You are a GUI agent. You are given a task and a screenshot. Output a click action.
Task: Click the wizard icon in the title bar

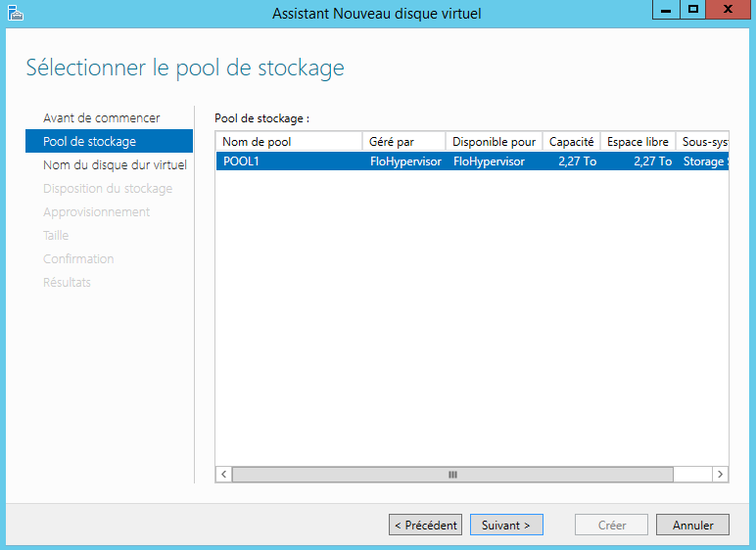(16, 13)
